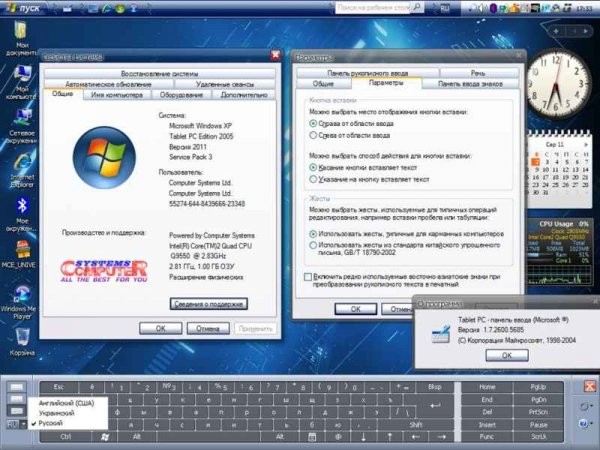Open the input panel tools dropdown

pyautogui.click(x=585, y=406)
